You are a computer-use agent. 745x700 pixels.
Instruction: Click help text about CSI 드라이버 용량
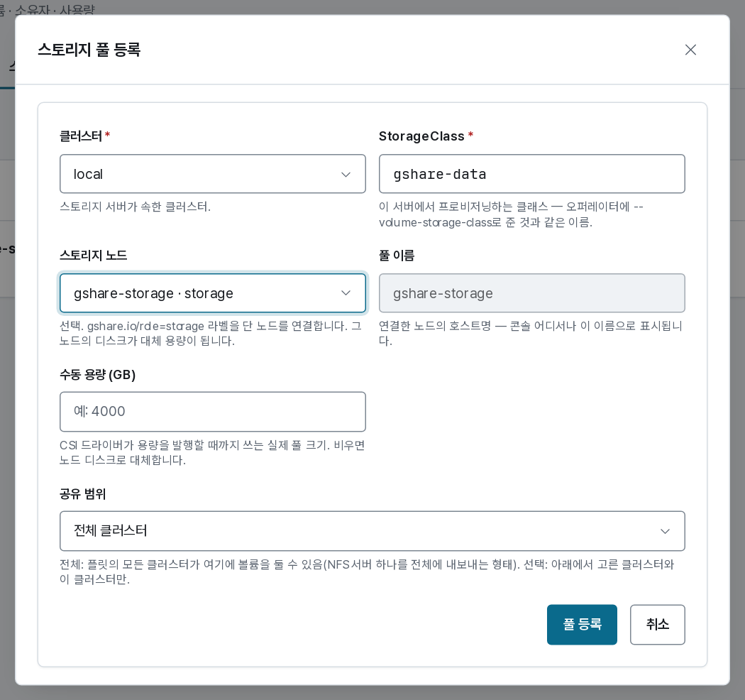click(212, 453)
